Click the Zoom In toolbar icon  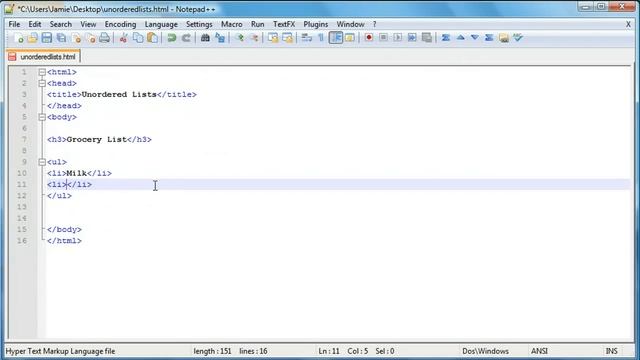point(239,38)
